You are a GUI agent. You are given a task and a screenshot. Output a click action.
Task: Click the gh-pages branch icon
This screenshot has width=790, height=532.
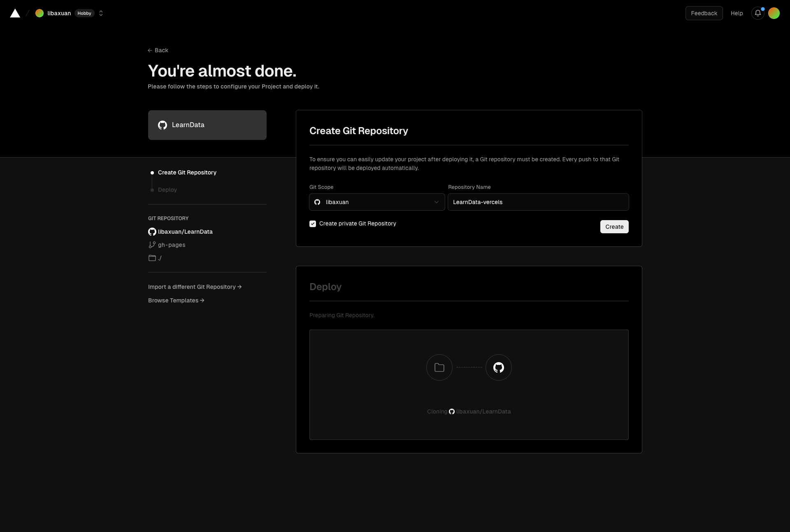click(x=152, y=245)
